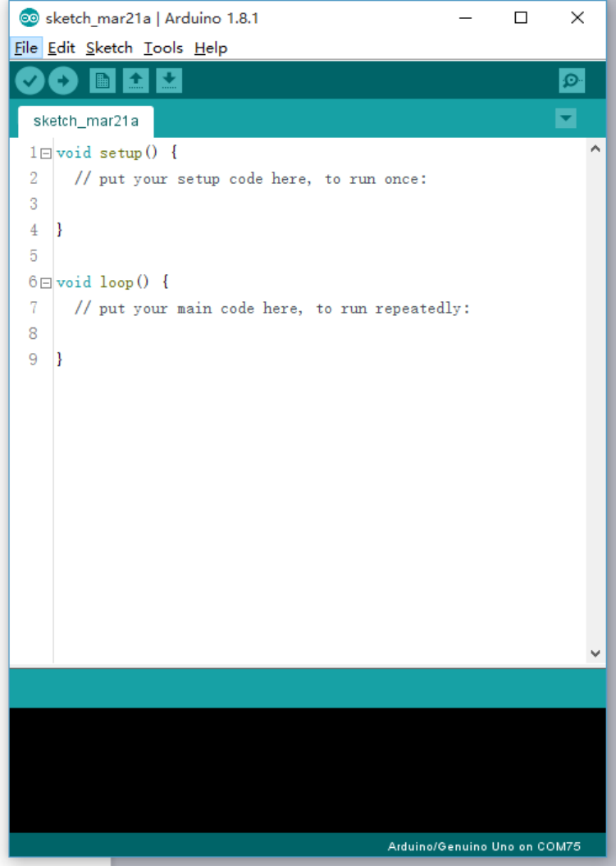This screenshot has height=866, width=616.
Task: Click closing brace on line 9
Action: (x=60, y=360)
